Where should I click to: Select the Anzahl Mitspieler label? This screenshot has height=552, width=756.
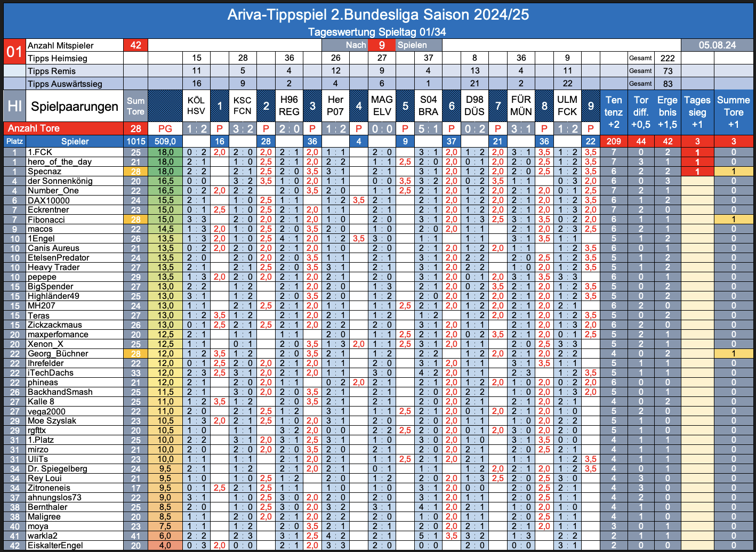click(x=61, y=45)
